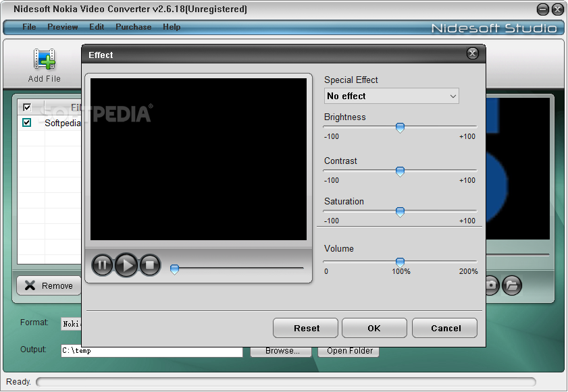Screen dimensions: 568x392
Task: Open the Preview menu
Action: click(63, 27)
